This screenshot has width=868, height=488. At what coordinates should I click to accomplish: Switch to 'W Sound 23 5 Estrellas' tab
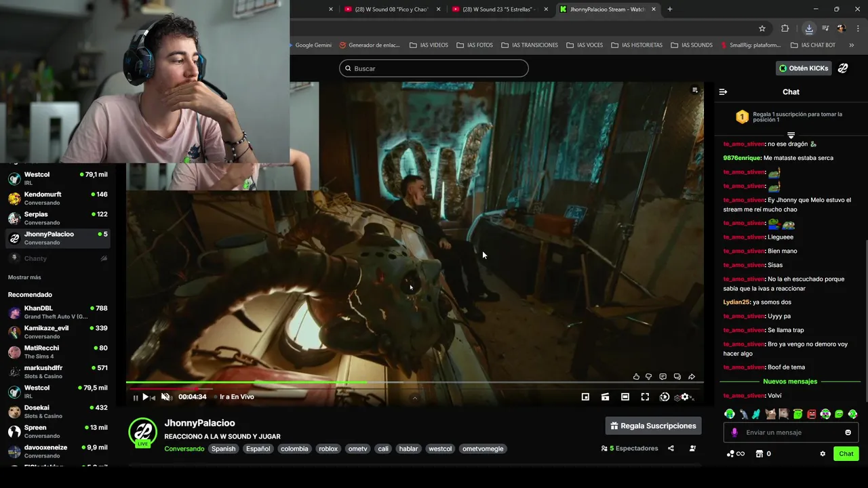coord(498,9)
